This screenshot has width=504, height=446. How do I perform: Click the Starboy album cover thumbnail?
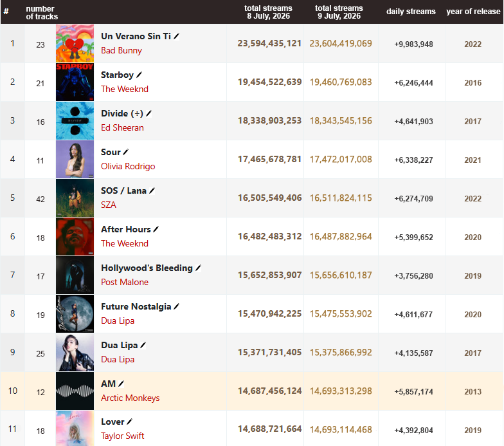click(75, 82)
